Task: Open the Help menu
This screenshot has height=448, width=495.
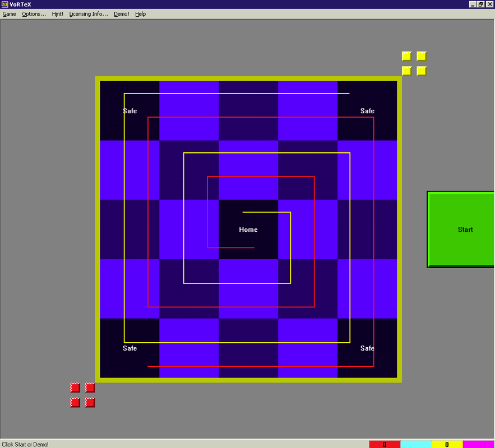Action: [x=140, y=14]
